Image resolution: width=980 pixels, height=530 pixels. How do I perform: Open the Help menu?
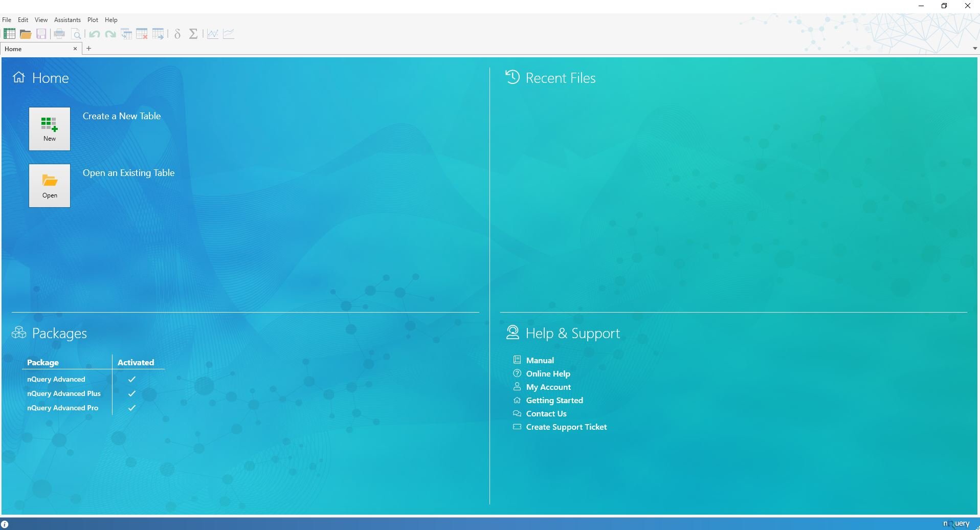point(111,20)
